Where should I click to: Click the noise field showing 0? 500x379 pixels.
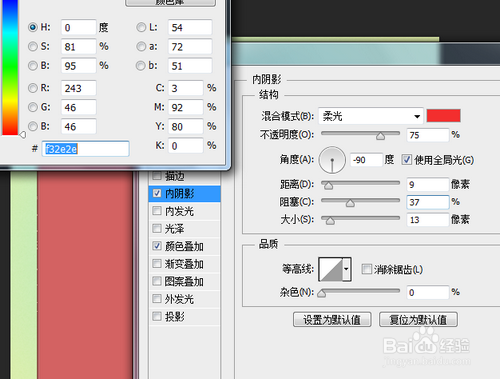coord(428,292)
